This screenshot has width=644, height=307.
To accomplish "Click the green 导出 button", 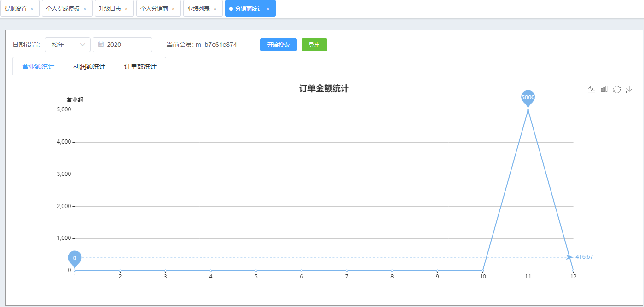I will point(314,45).
